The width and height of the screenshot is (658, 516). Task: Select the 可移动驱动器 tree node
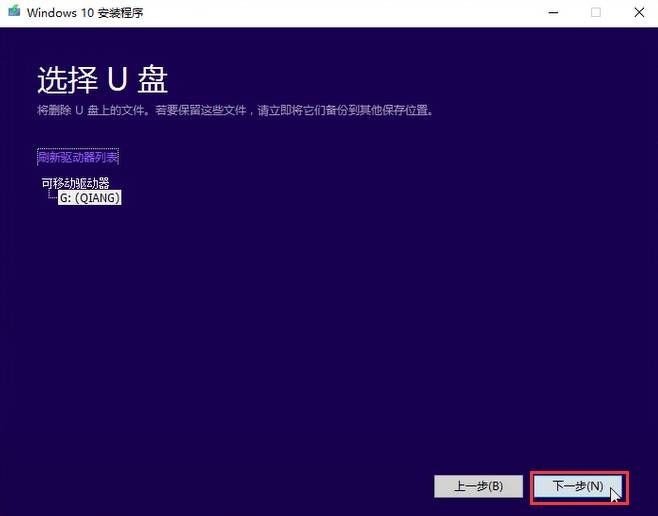(x=76, y=183)
